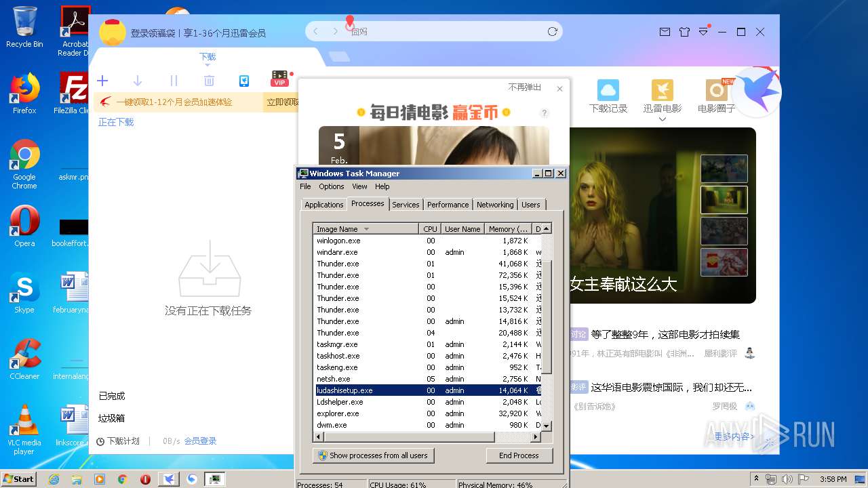Open the skin shirt icon

pyautogui.click(x=684, y=32)
